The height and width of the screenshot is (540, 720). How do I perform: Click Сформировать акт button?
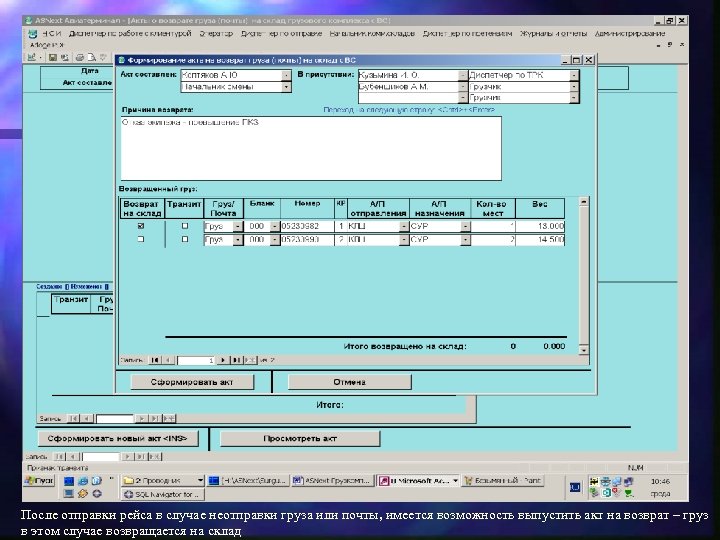coord(192,382)
